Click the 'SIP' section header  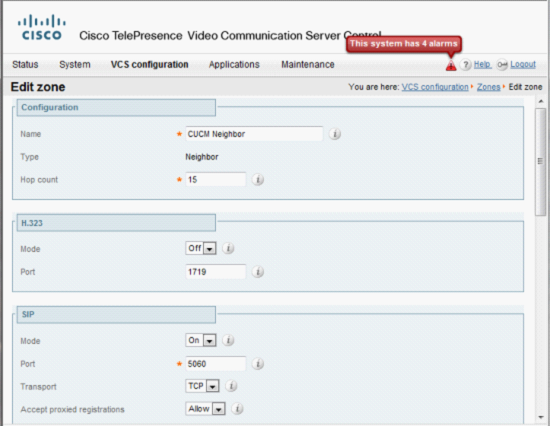tap(116, 315)
